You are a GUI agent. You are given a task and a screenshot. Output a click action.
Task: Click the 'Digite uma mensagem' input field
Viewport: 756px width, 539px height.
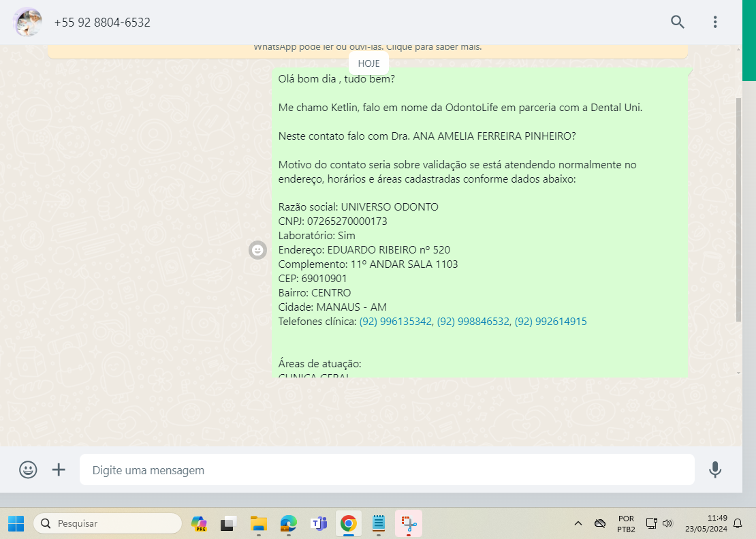pyautogui.click(x=387, y=469)
